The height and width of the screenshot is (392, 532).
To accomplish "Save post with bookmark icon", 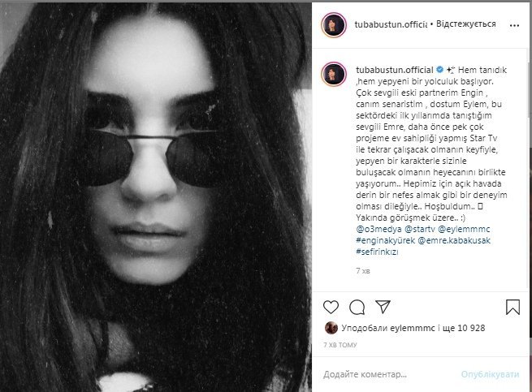I will 513,307.
